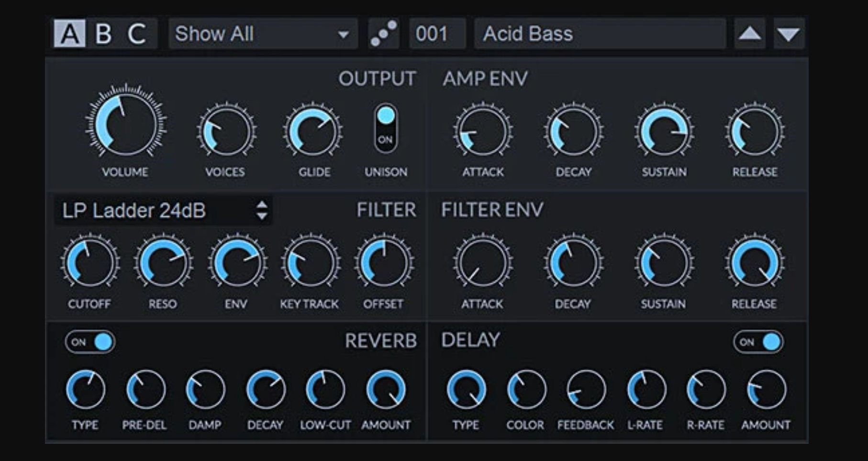Select preset slot A
This screenshot has width=868, height=461.
69,34
